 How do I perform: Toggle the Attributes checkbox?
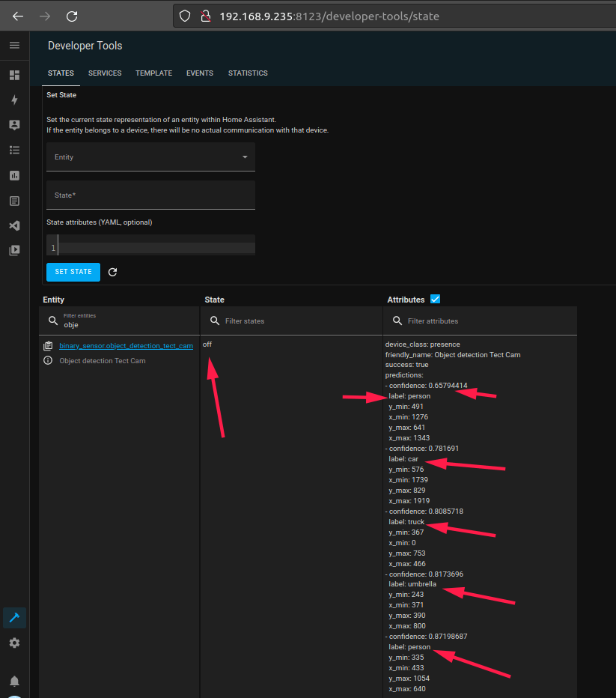click(436, 299)
